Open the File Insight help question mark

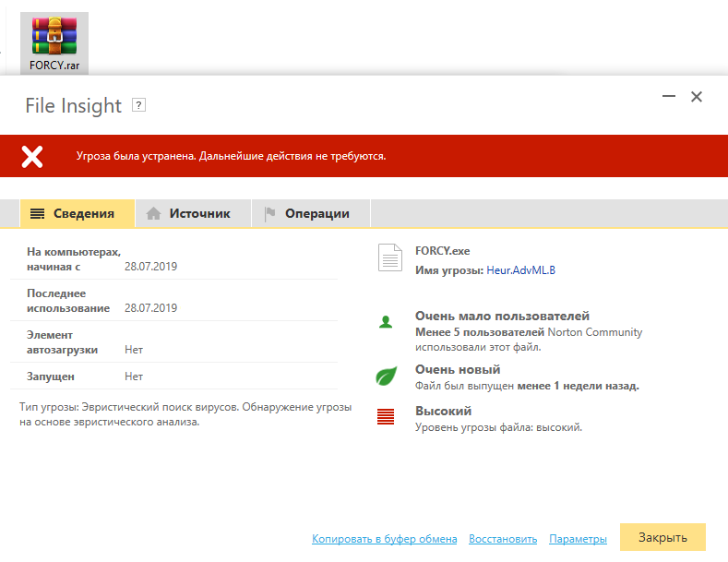pyautogui.click(x=138, y=105)
